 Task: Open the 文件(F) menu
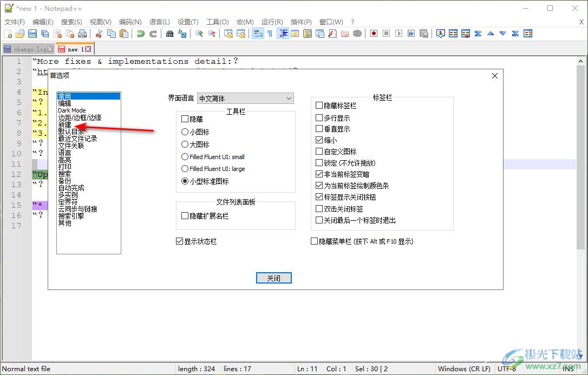(14, 22)
